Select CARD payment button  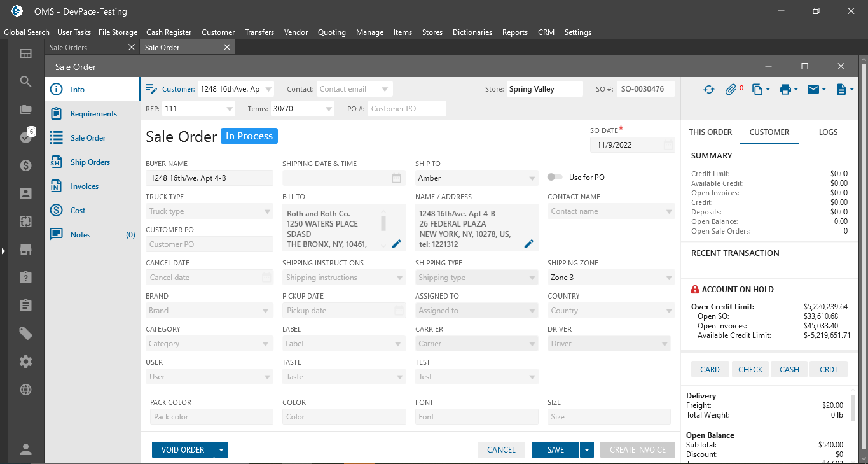pyautogui.click(x=710, y=369)
